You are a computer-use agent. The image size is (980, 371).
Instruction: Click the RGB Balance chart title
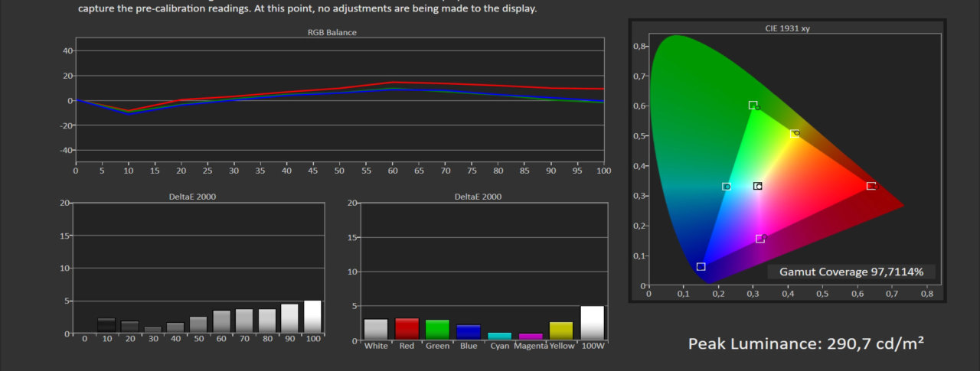pos(331,32)
